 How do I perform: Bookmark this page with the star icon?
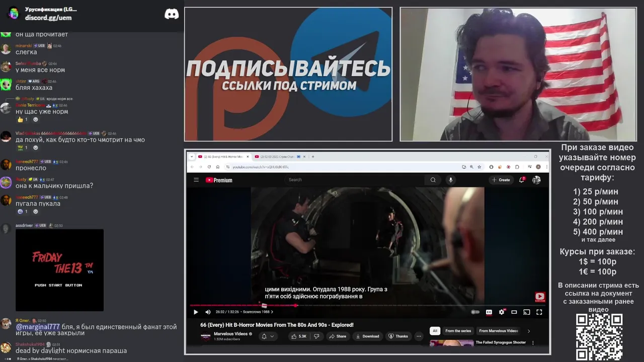[x=479, y=167]
